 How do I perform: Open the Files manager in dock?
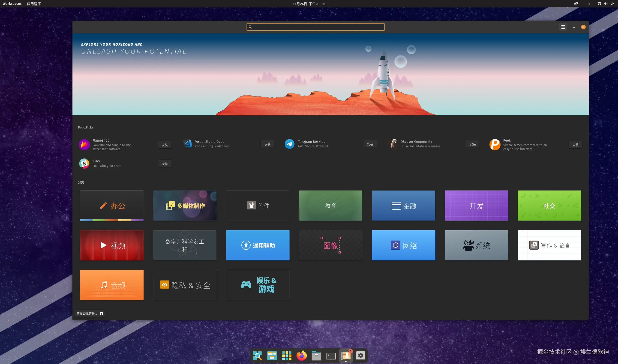point(316,355)
